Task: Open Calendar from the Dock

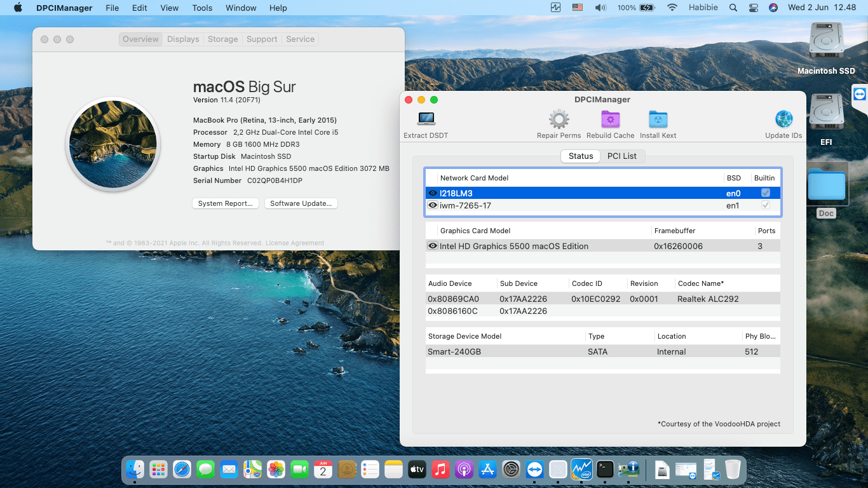Action: [x=323, y=470]
